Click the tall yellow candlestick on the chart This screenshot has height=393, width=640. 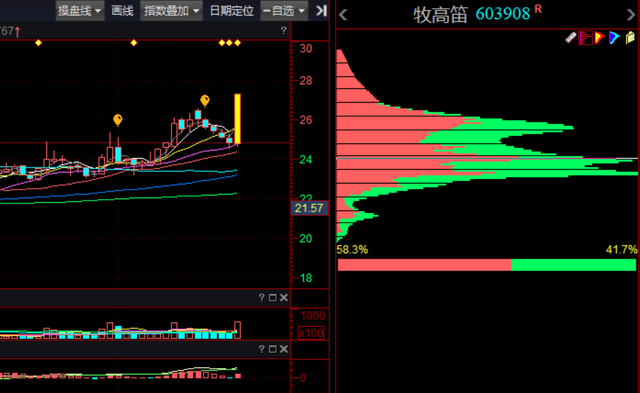click(x=237, y=119)
